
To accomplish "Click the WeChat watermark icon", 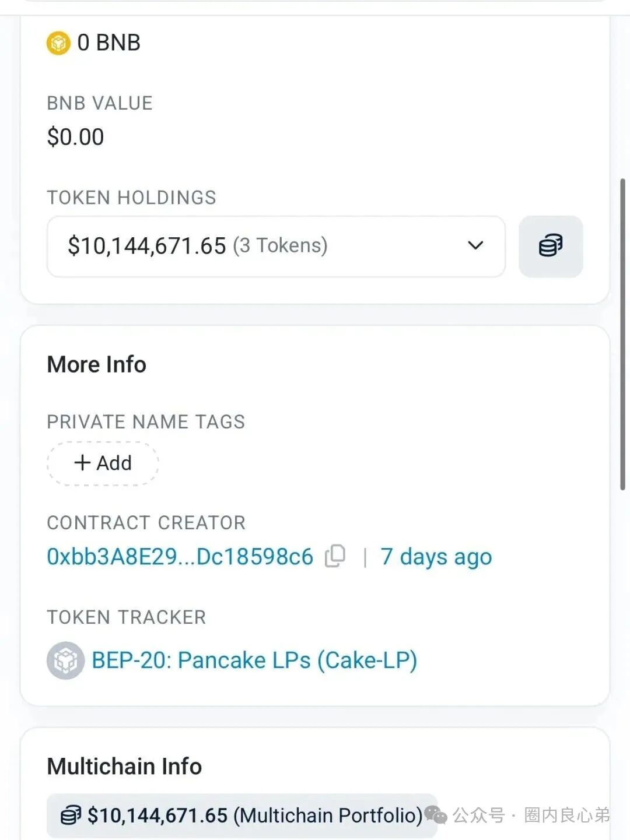I will (435, 815).
